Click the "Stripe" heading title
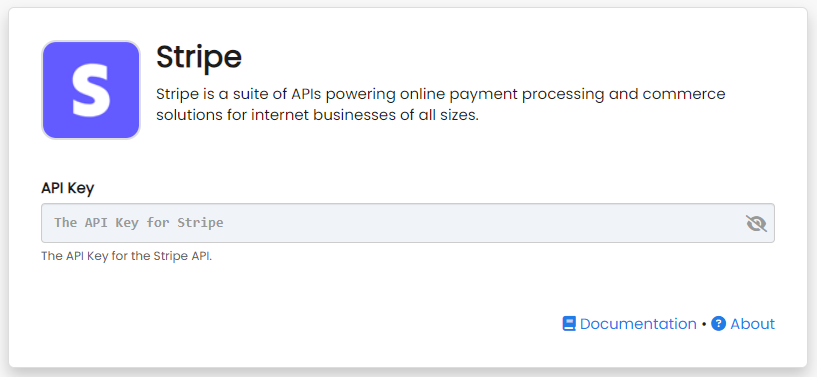This screenshot has height=377, width=817. pos(199,57)
